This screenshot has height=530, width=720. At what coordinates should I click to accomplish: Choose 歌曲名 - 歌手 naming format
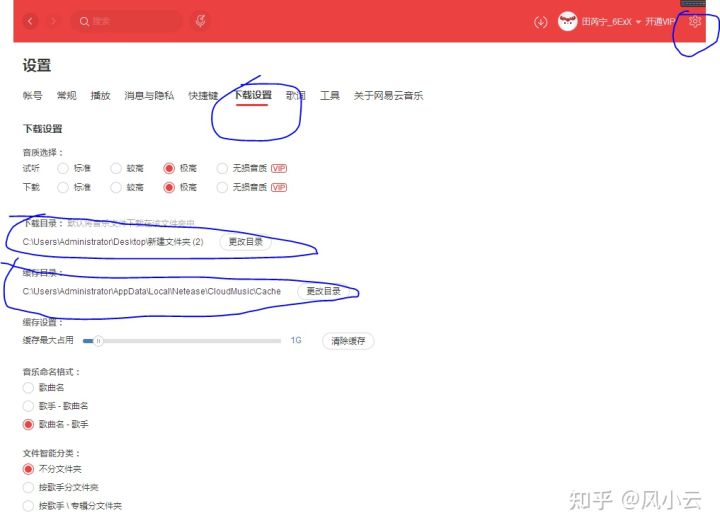(28, 424)
